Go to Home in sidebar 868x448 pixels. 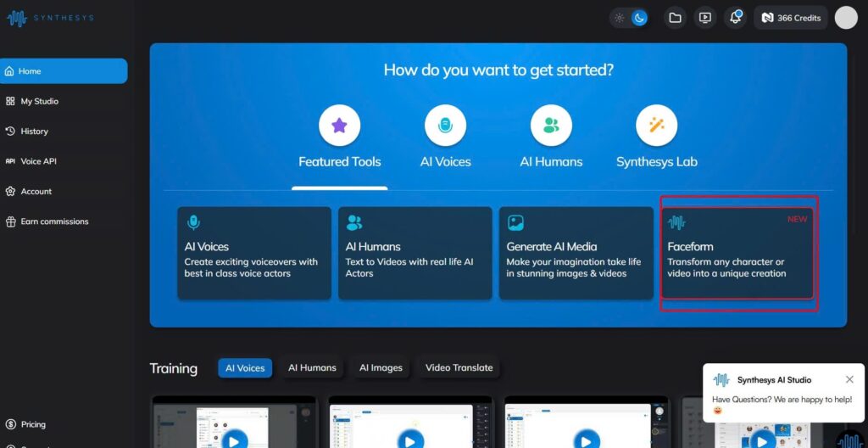64,71
